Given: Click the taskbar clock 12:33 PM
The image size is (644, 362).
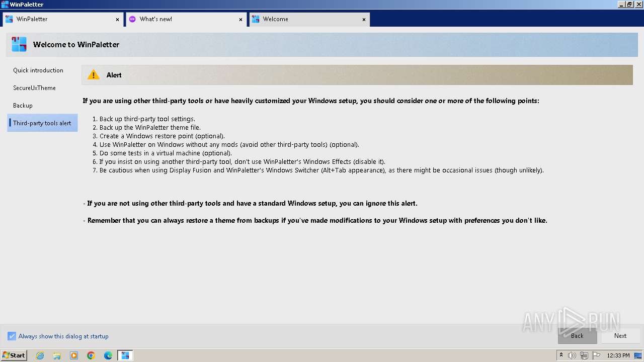Looking at the screenshot, I should pos(618,355).
